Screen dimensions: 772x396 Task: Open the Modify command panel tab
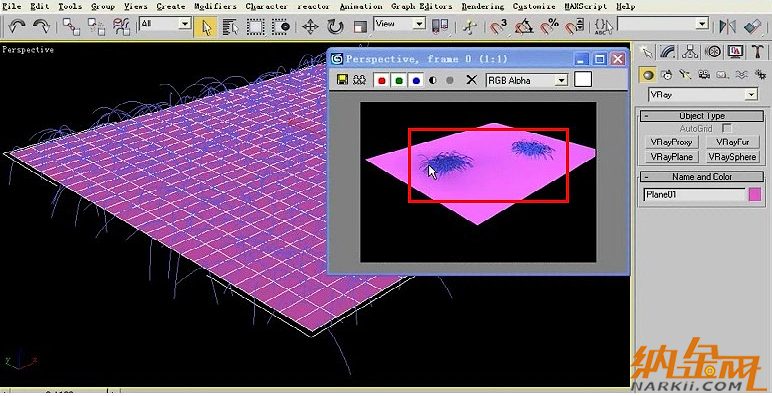point(668,52)
